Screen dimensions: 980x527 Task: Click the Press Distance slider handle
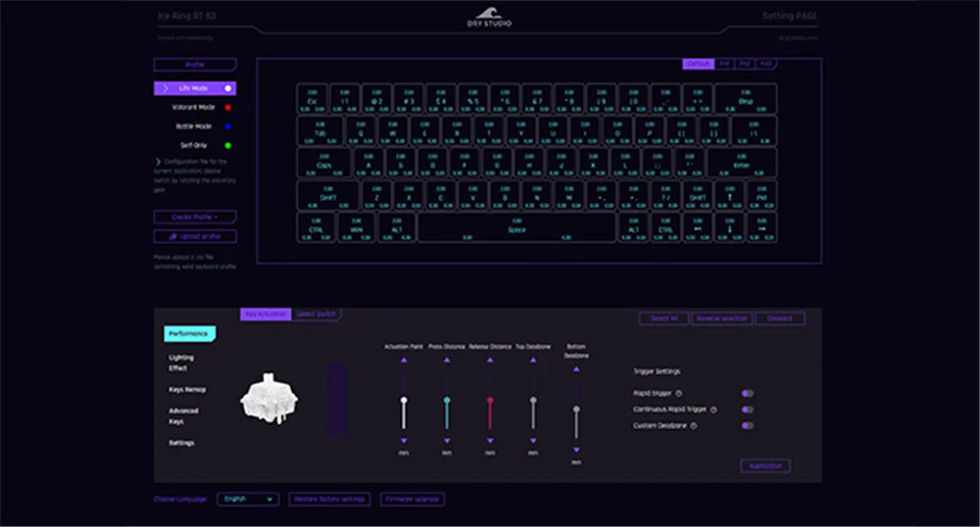coord(447,401)
